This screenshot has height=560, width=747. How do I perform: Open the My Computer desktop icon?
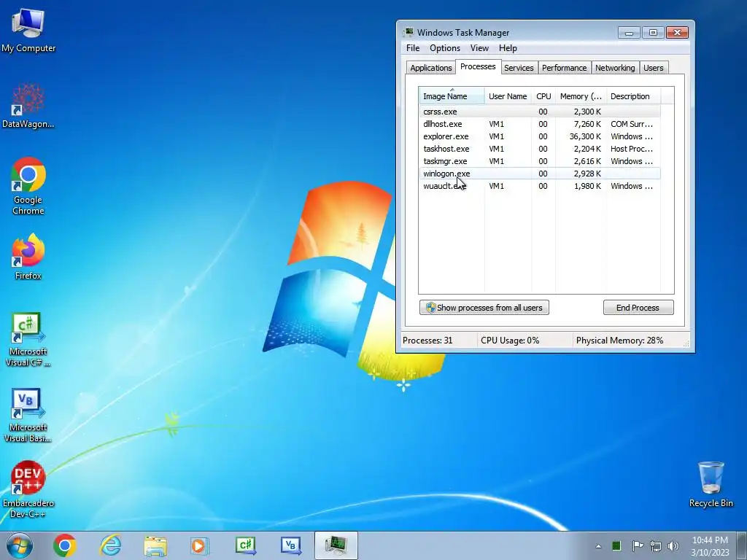coord(28,31)
